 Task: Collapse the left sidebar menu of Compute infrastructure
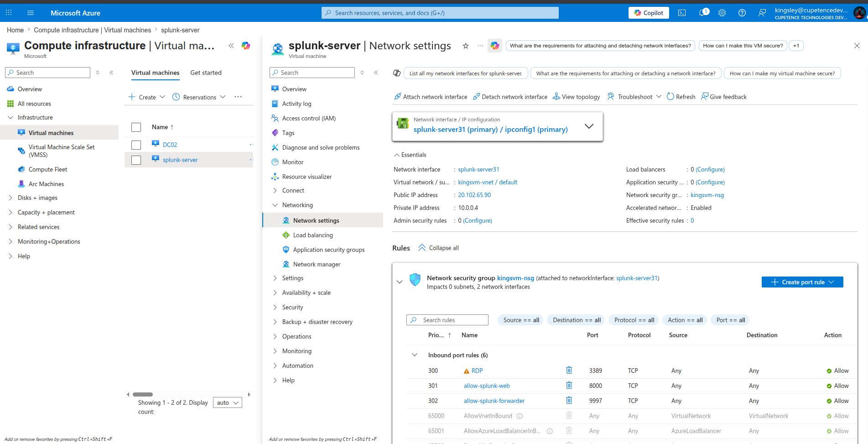click(111, 73)
